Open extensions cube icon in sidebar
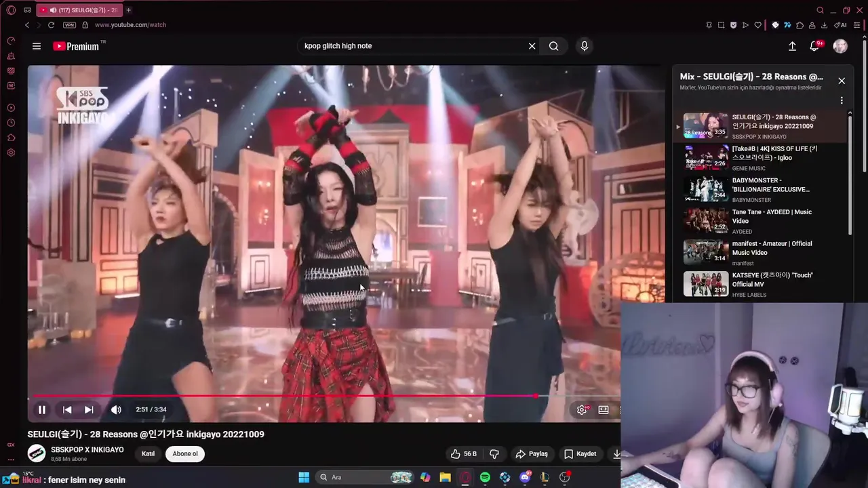This screenshot has height=488, width=868. pos(11,138)
